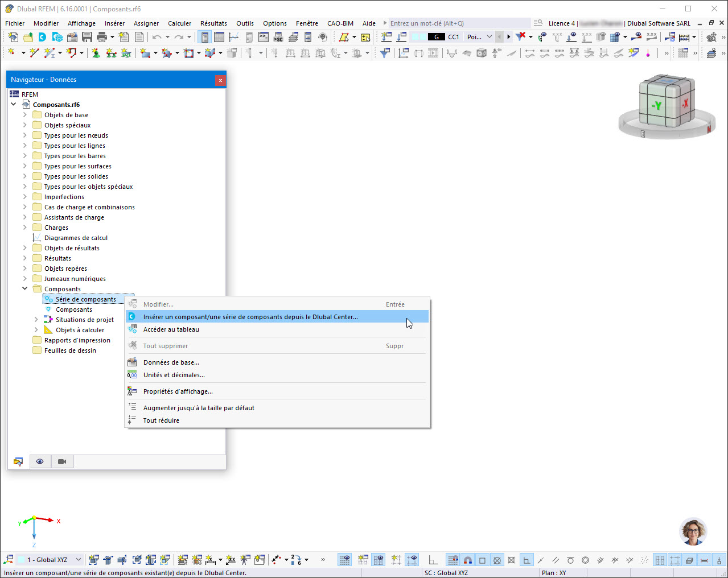
Task: Click the magnet object snap icon
Action: 467,560
